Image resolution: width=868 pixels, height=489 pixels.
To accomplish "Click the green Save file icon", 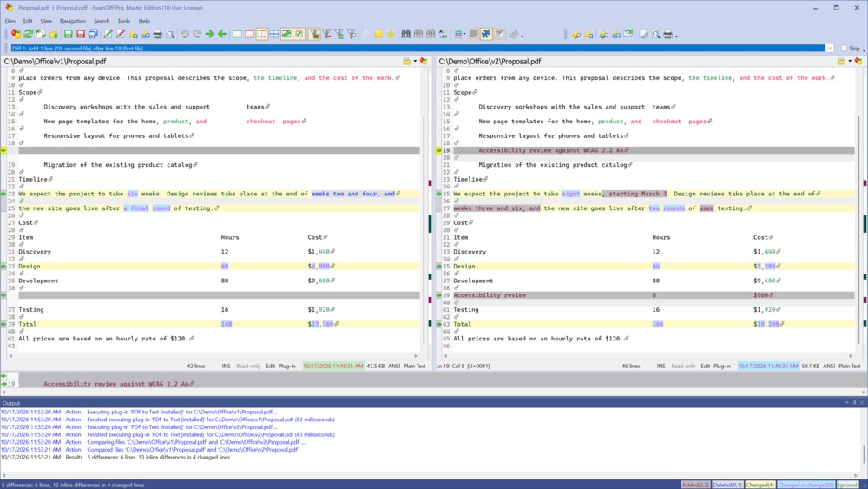I will [x=68, y=35].
